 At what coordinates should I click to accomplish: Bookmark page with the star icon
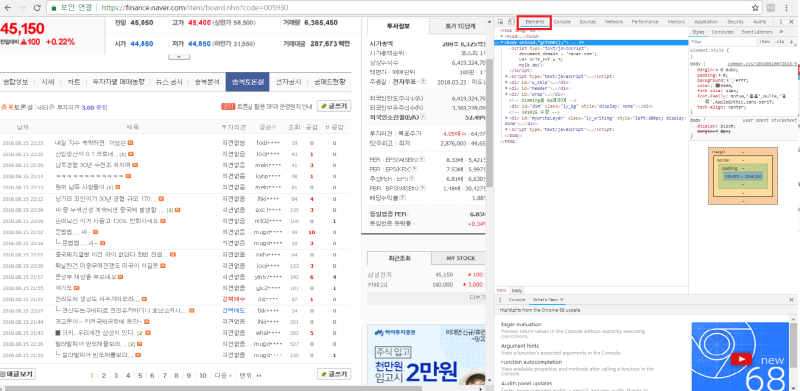[755, 8]
